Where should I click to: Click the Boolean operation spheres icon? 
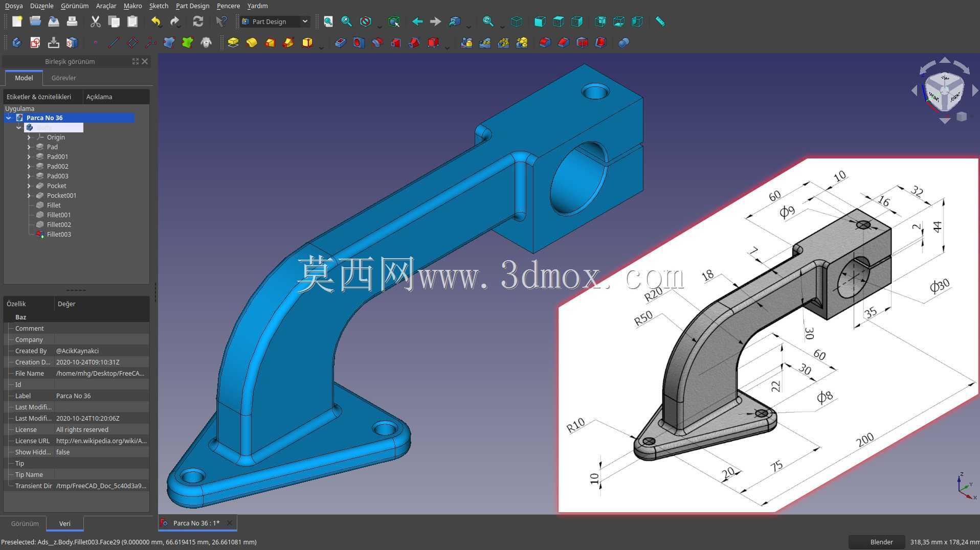623,42
